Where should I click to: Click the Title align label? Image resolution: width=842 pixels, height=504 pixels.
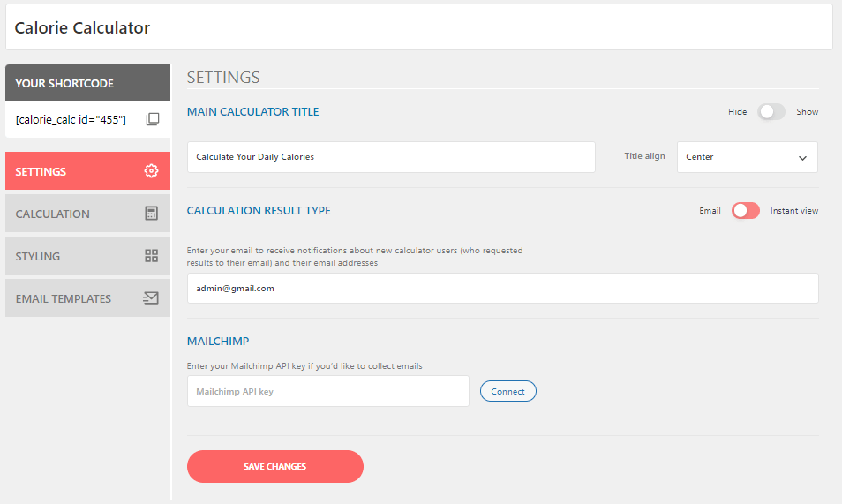644,156
